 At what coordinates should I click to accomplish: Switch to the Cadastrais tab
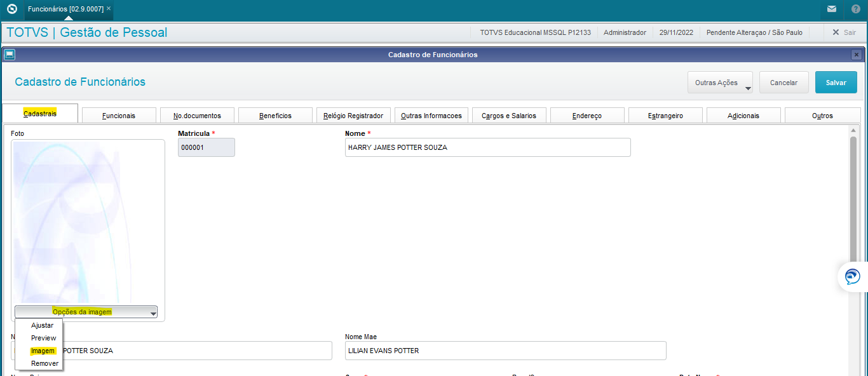click(x=40, y=114)
